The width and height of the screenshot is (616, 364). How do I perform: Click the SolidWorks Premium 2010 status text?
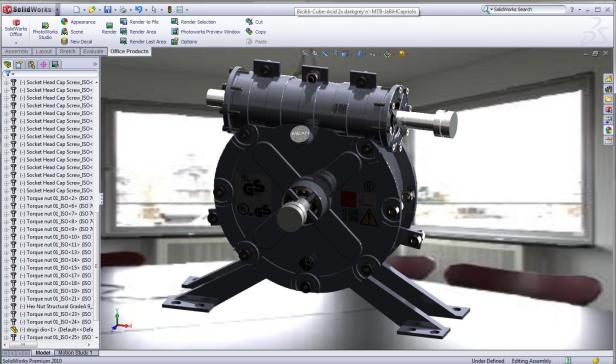point(32,360)
